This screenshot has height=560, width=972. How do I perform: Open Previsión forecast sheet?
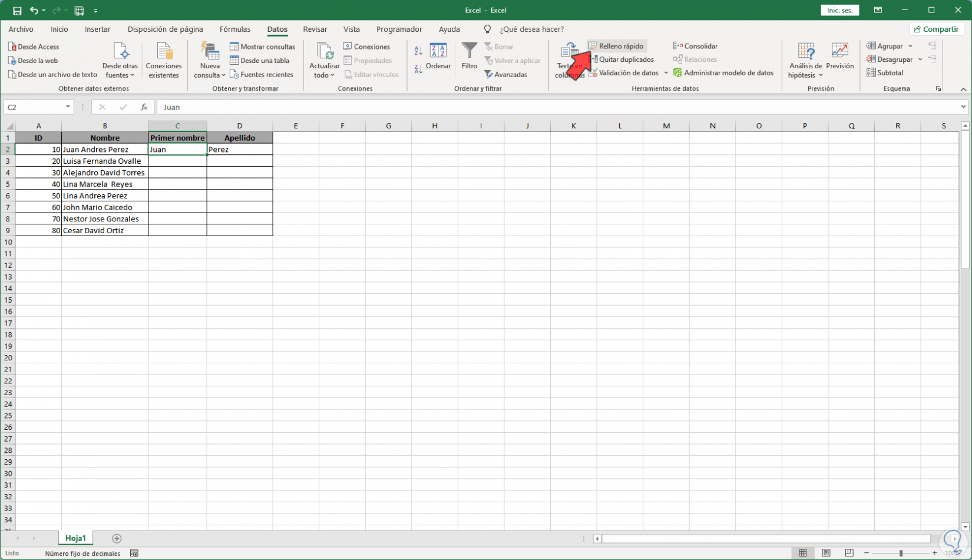[x=840, y=57]
